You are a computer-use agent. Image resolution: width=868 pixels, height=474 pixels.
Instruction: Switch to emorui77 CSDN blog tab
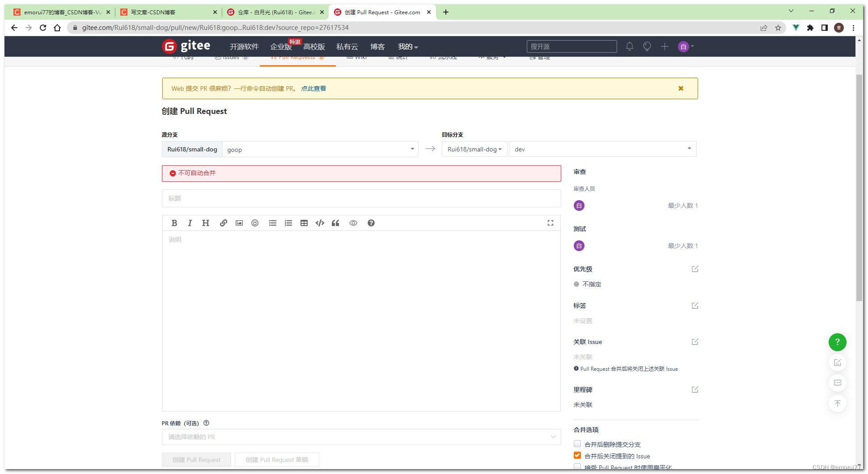(x=61, y=12)
